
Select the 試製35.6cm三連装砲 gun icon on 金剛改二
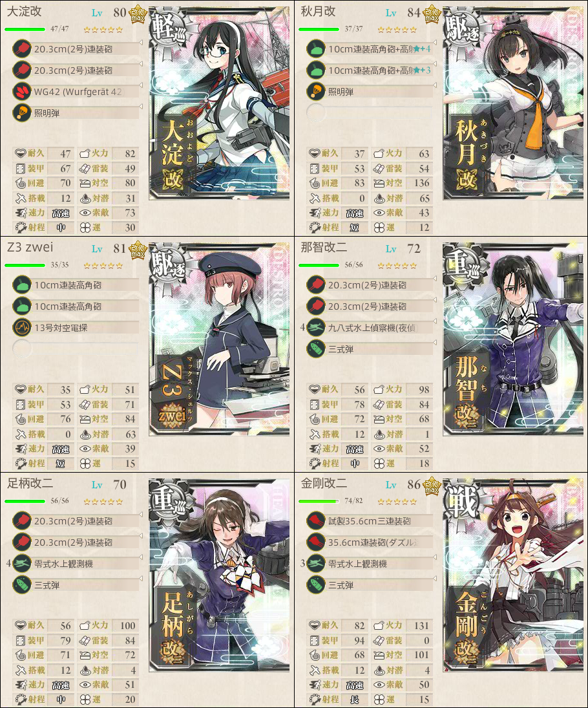[315, 520]
